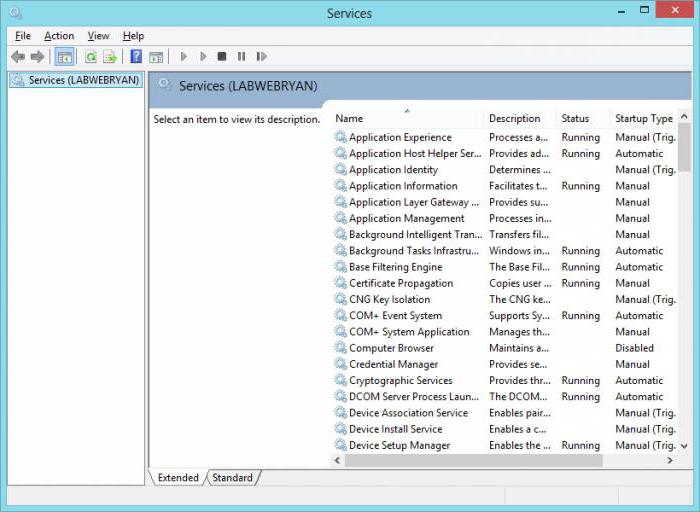
Task: Click the horizontal scroll right arrow
Action: coord(670,460)
